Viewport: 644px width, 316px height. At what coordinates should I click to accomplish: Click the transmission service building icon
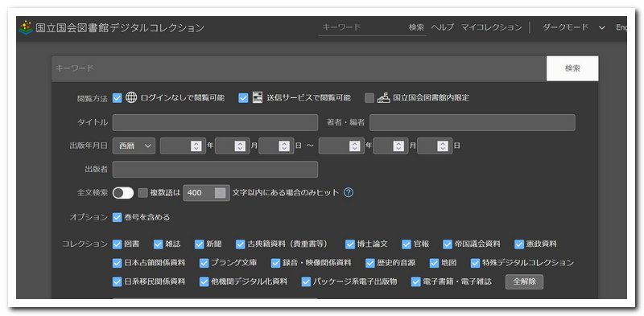(x=257, y=97)
